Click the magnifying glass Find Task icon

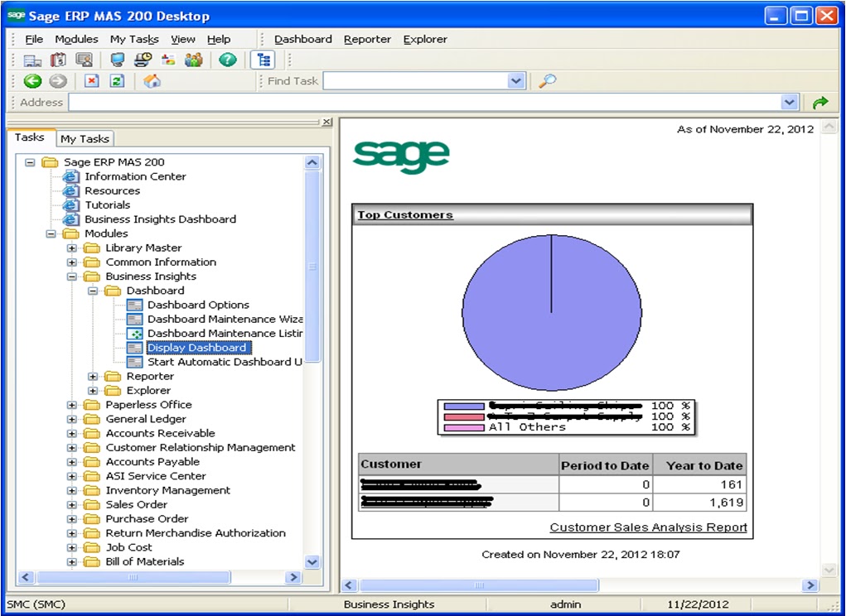tap(547, 81)
